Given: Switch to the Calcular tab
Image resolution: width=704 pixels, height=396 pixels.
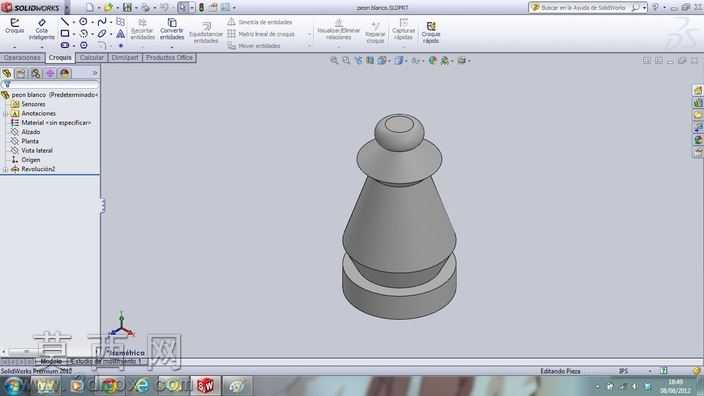Looking at the screenshot, I should point(92,57).
